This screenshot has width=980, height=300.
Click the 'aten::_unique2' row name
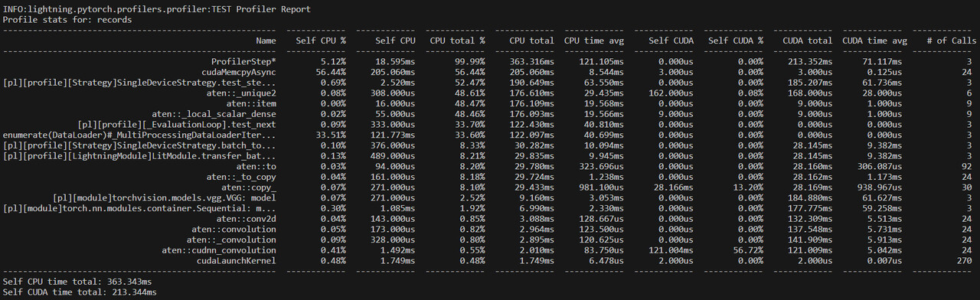tap(242, 93)
